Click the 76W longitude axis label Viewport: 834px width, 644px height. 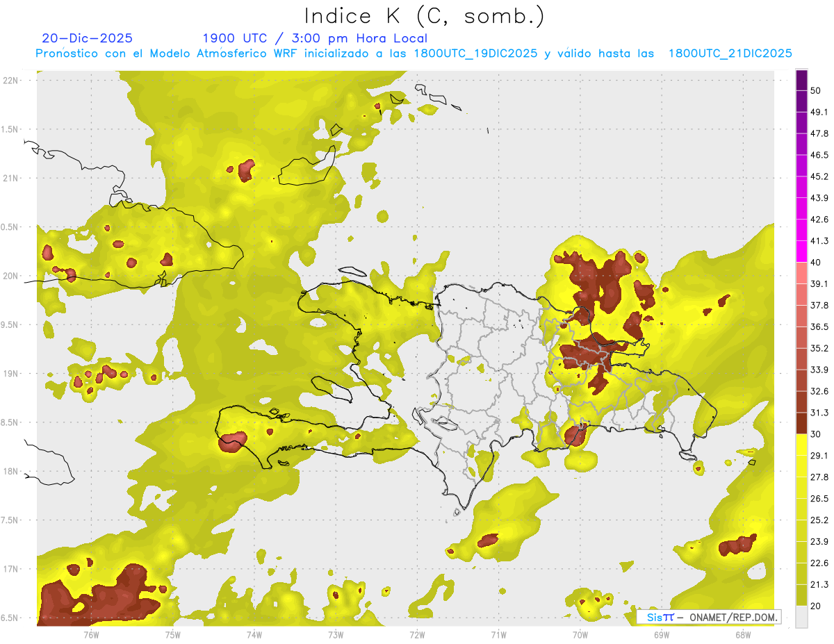pyautogui.click(x=91, y=634)
